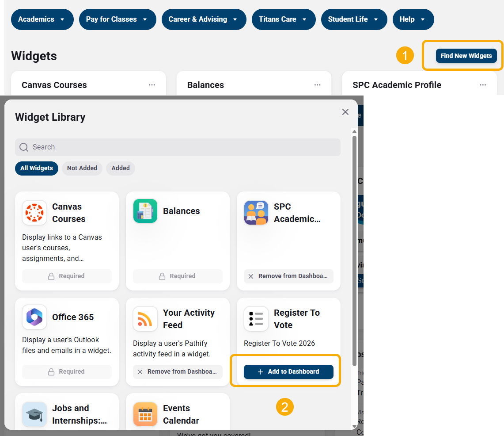Click the Office 365 widget icon

pyautogui.click(x=34, y=317)
